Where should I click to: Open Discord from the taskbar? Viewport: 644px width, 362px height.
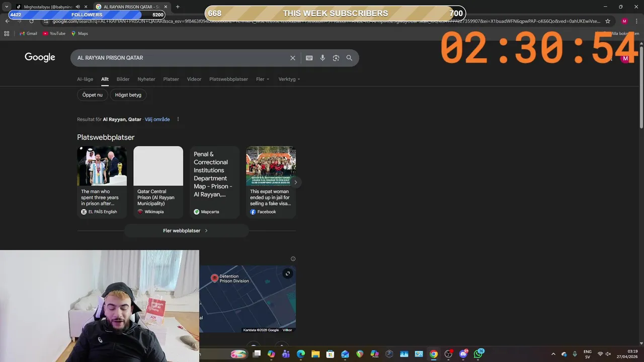pyautogui.click(x=463, y=354)
